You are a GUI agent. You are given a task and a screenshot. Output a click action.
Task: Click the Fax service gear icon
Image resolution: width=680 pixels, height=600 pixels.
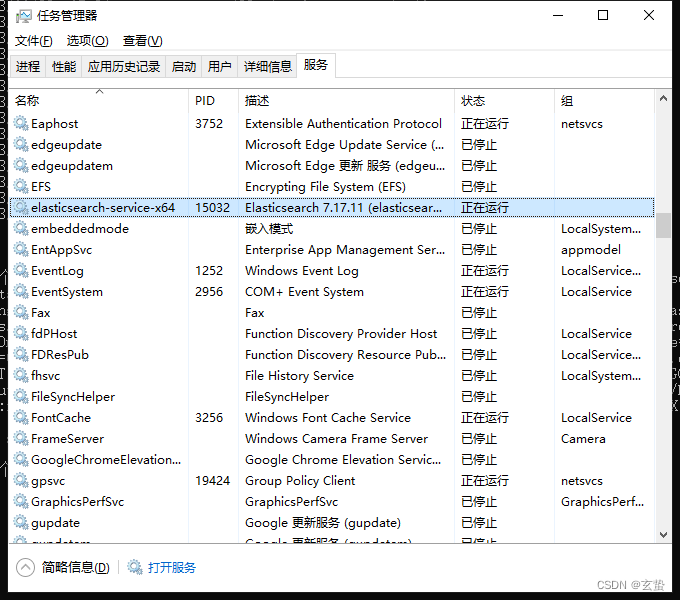21,313
